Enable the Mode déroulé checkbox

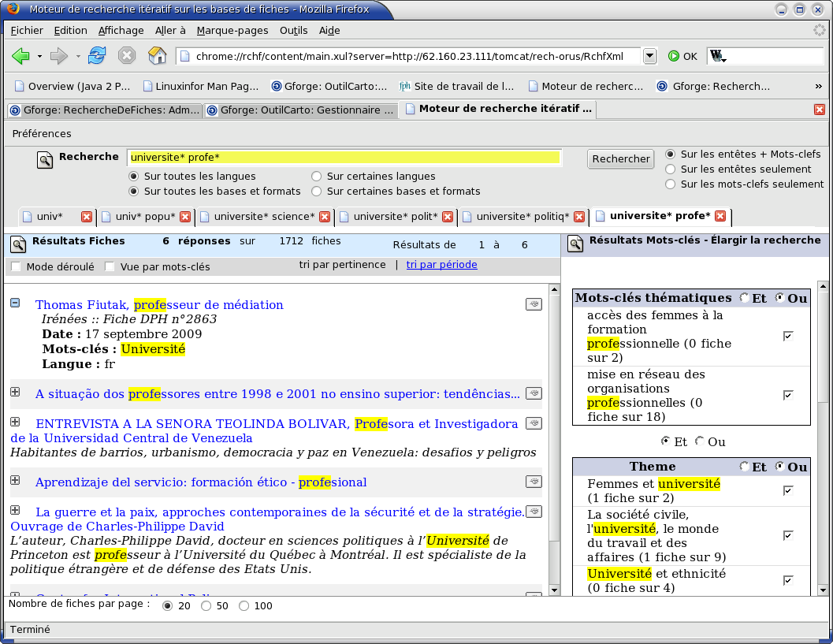17,266
